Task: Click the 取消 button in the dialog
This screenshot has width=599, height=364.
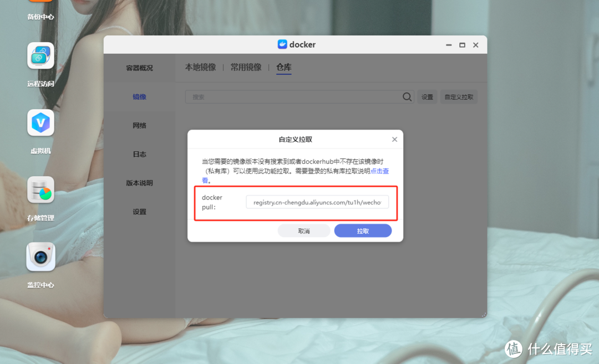Action: point(303,230)
